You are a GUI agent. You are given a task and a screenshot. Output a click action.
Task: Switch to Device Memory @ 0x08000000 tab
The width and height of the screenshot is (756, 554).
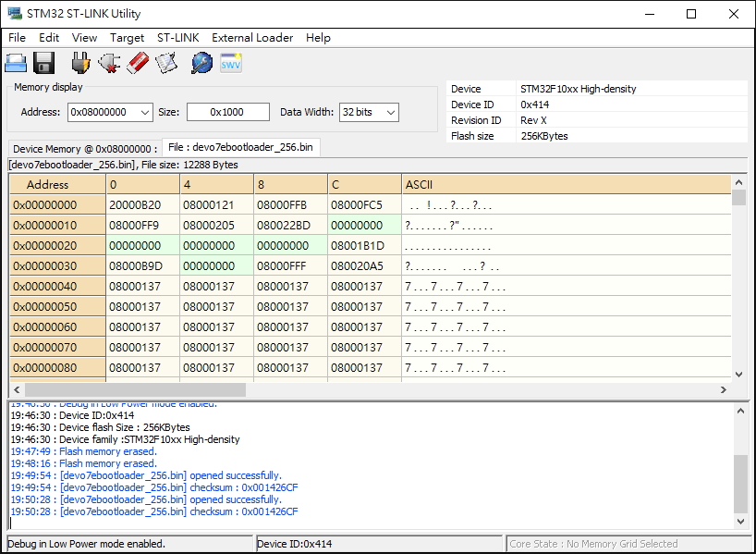point(85,149)
